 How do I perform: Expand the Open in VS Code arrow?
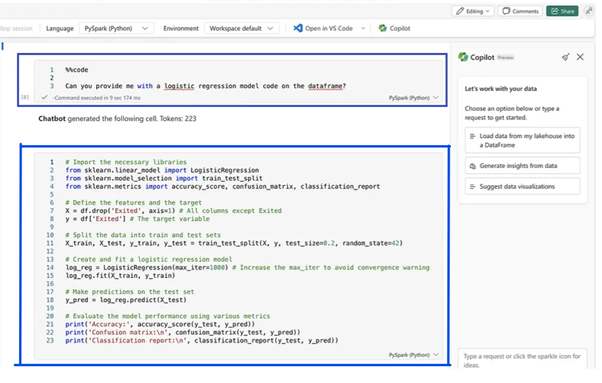(363, 28)
